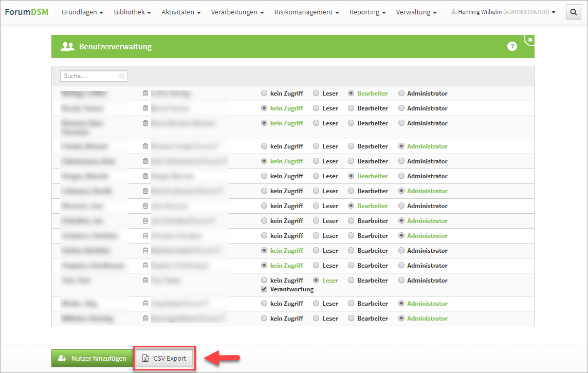Screen dimensions: 588x373
Task: Open the Reporting menu
Action: (x=367, y=12)
